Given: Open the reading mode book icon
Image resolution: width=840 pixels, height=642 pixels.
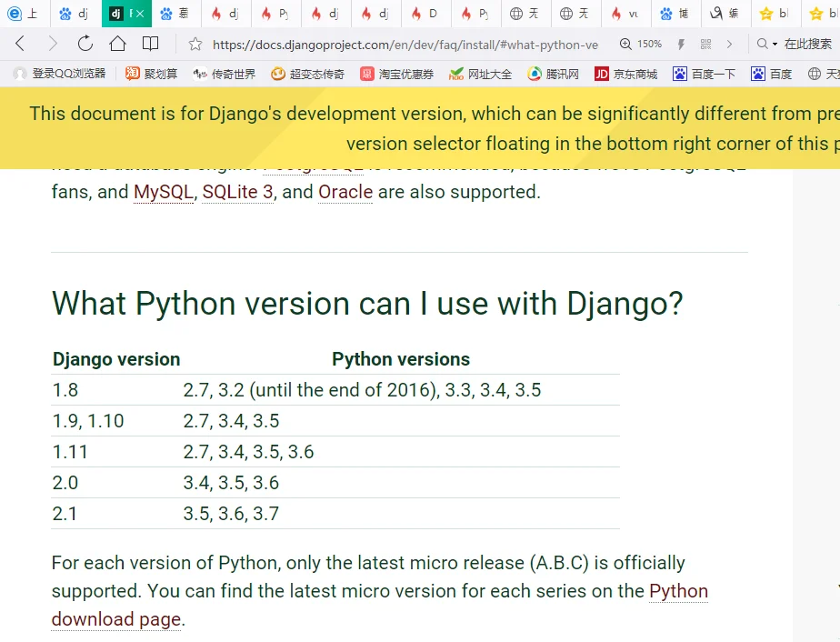Looking at the screenshot, I should (151, 44).
